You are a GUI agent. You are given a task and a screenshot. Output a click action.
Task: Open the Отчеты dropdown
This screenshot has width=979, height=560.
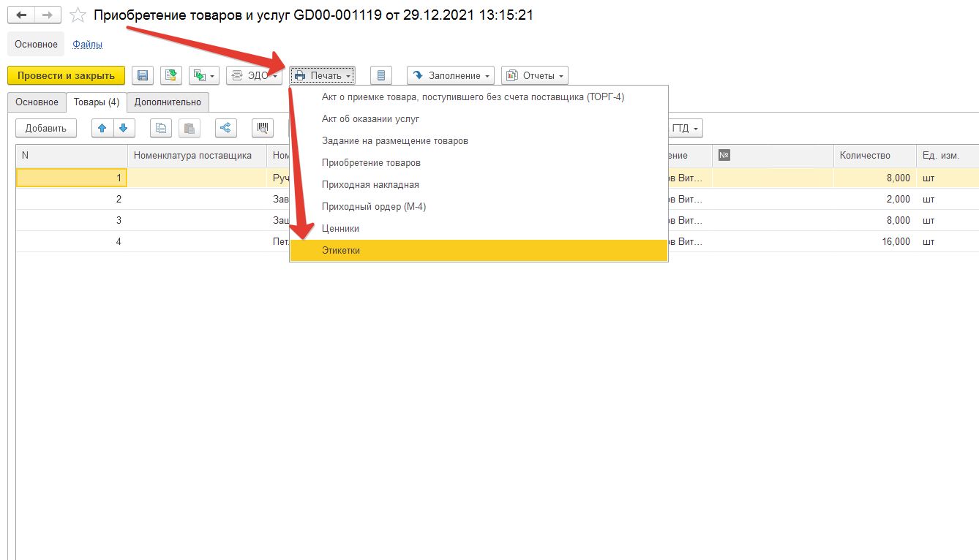tap(535, 75)
